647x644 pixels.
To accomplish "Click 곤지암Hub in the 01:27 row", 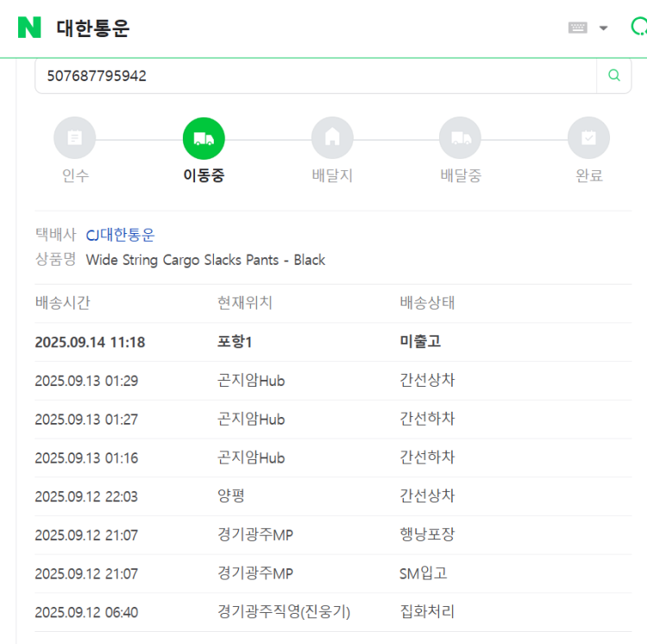I will [251, 420].
